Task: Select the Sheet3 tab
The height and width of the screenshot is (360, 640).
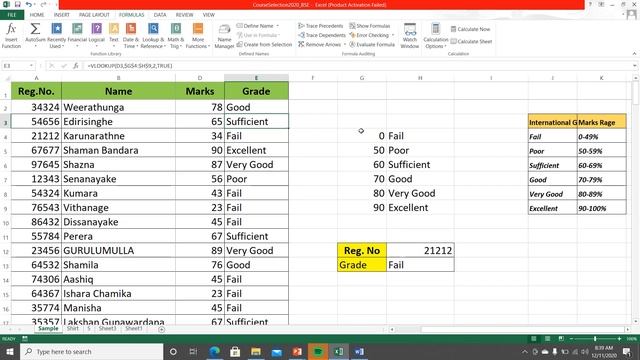Action: [x=107, y=329]
